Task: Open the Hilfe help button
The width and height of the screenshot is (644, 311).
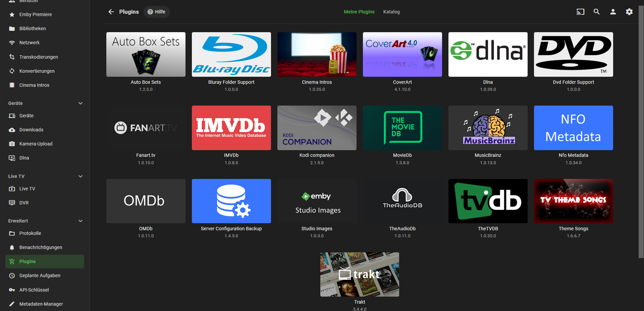Action: pos(157,12)
